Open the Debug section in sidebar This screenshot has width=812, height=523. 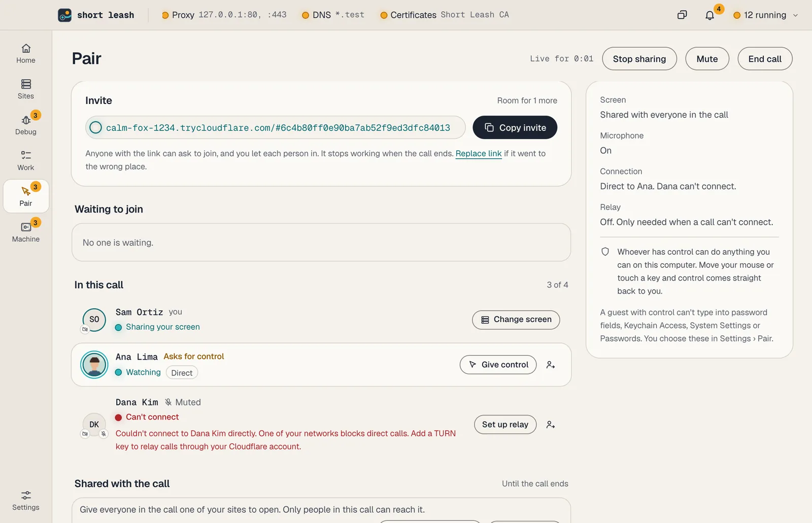(26, 125)
